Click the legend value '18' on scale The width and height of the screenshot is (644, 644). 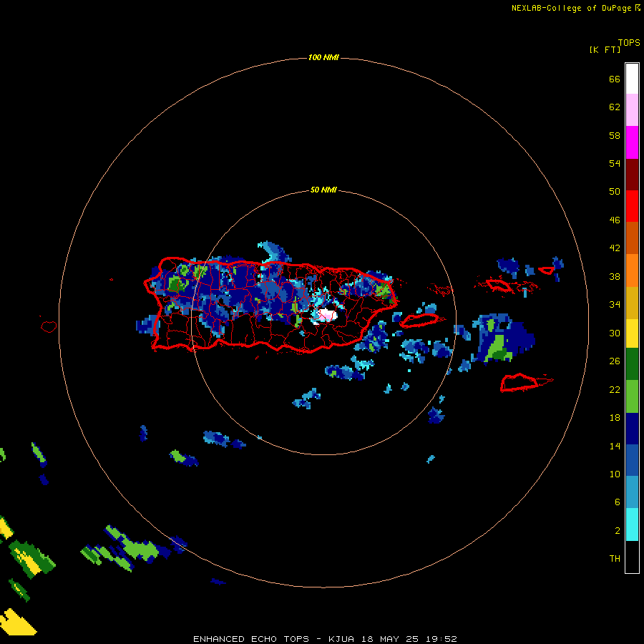point(615,418)
